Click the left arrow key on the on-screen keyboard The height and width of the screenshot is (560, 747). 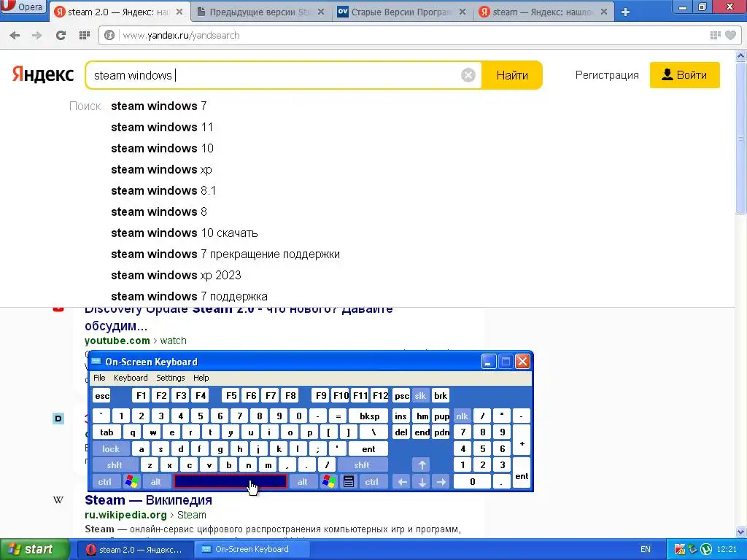tap(402, 481)
